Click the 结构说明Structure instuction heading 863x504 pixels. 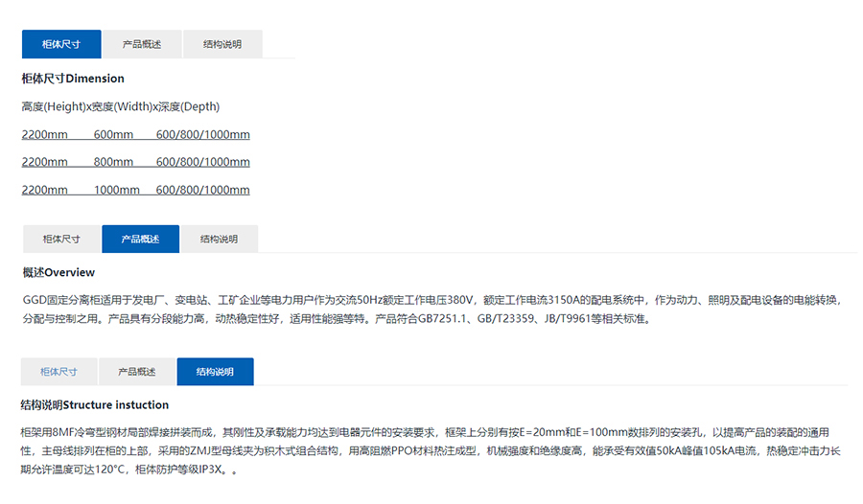click(94, 405)
